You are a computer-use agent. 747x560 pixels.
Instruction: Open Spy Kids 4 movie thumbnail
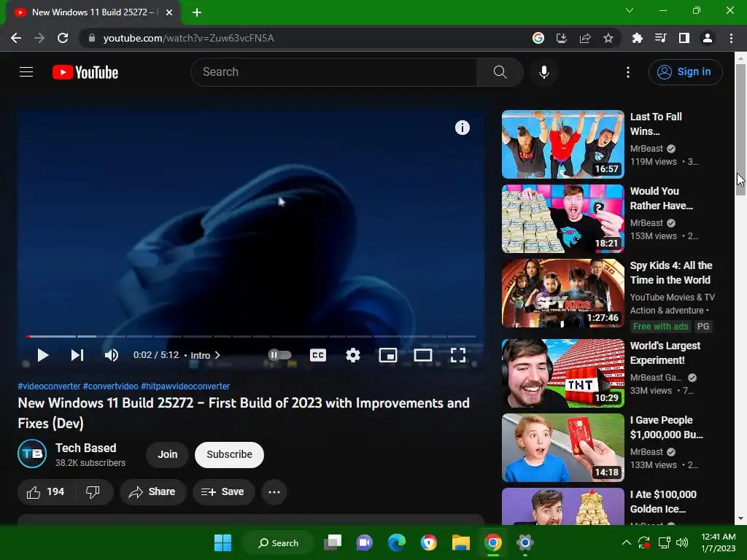pyautogui.click(x=562, y=293)
